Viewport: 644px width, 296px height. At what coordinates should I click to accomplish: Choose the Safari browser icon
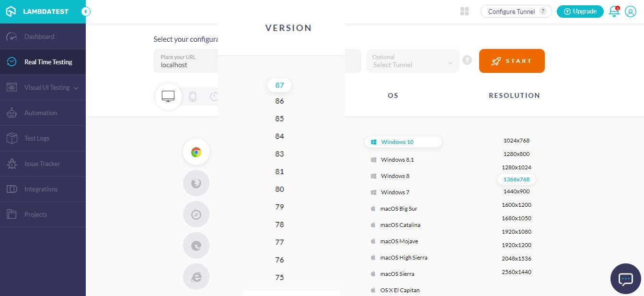tap(196, 214)
